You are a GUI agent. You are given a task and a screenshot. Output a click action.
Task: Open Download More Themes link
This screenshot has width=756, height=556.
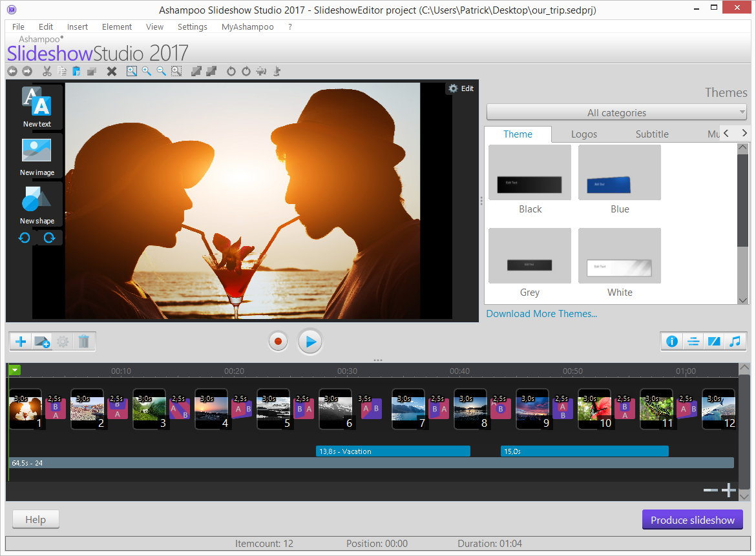click(541, 314)
